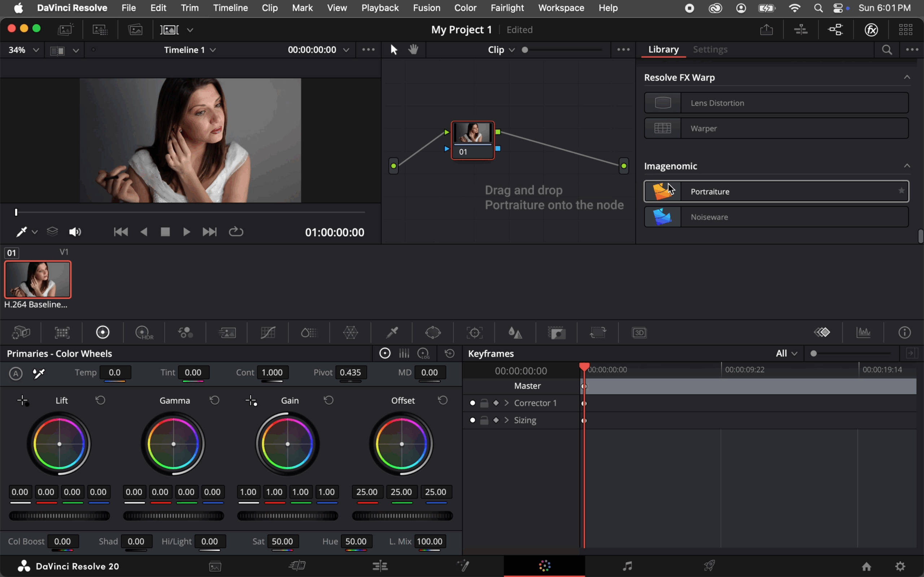924x577 pixels.
Task: Select the H.264 clip thumbnail
Action: point(38,279)
